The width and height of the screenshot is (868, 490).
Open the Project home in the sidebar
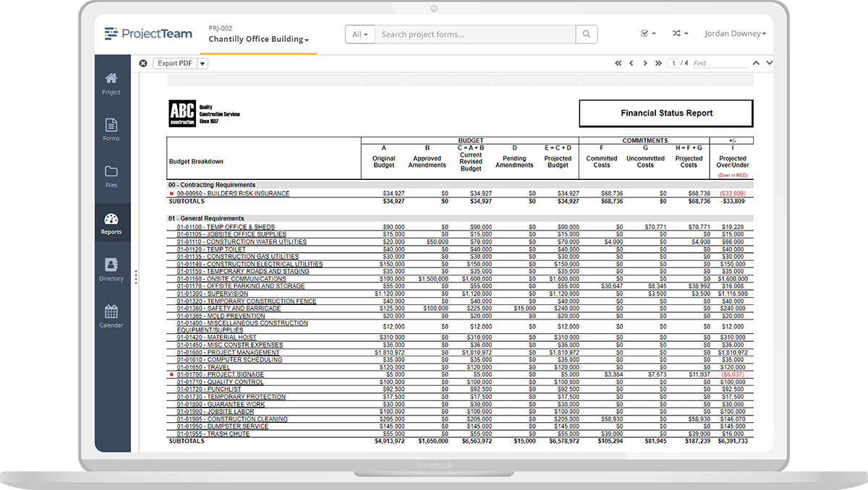click(111, 83)
